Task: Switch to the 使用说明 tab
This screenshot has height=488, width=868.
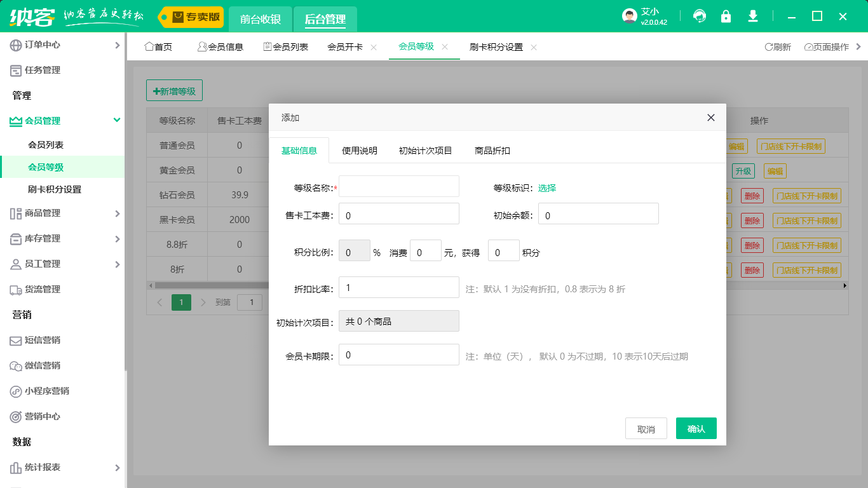Action: [360, 151]
